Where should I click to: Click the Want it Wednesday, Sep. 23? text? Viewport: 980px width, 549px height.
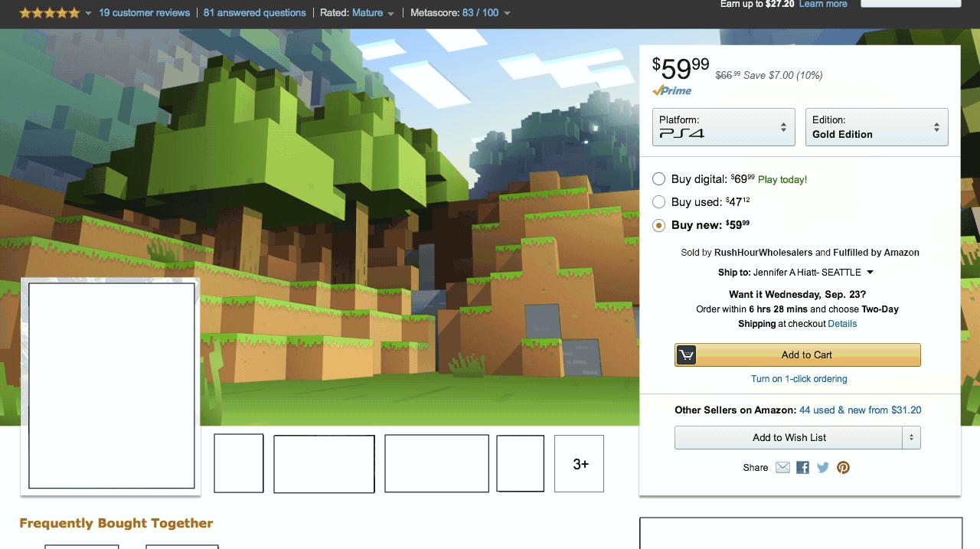[798, 295]
